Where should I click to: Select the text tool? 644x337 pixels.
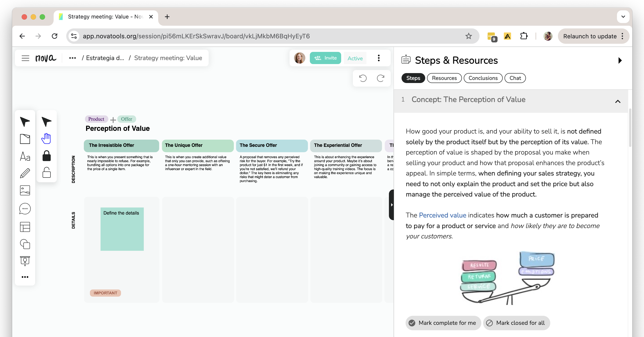(x=25, y=156)
